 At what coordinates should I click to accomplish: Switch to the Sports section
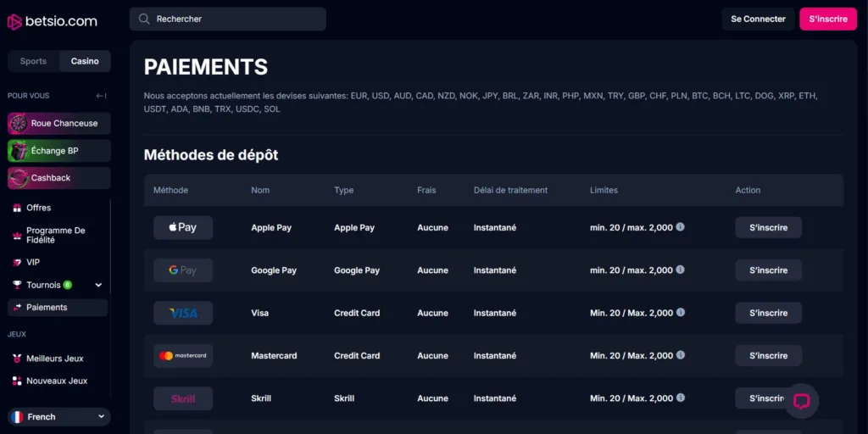click(34, 61)
